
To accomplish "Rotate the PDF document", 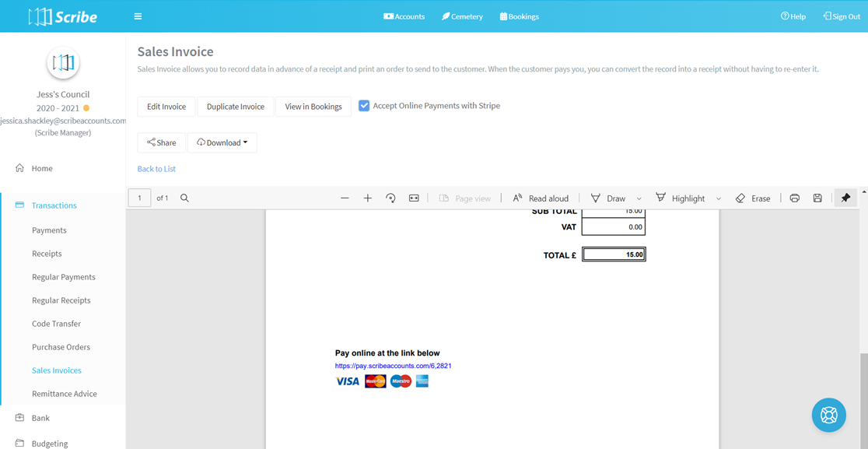I will click(x=390, y=198).
